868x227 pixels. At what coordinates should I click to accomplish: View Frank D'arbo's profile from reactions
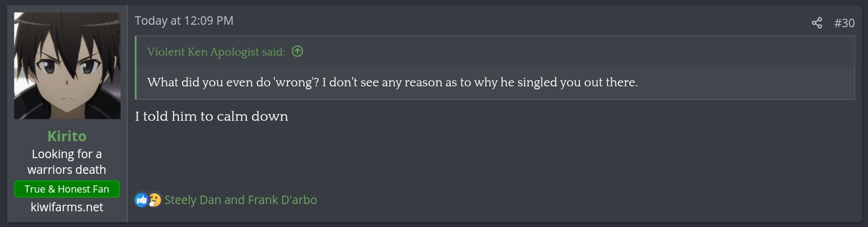pyautogui.click(x=281, y=200)
